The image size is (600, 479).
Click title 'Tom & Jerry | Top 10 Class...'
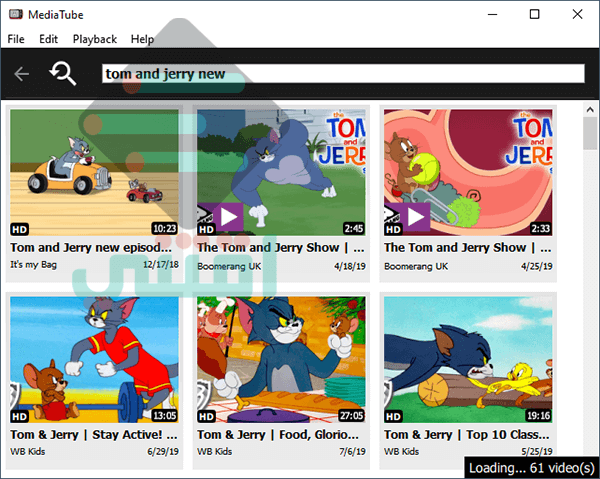pos(467,435)
